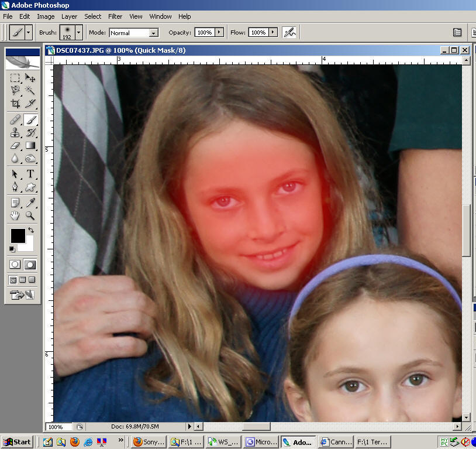Select the Eyedropper tool

(30, 203)
